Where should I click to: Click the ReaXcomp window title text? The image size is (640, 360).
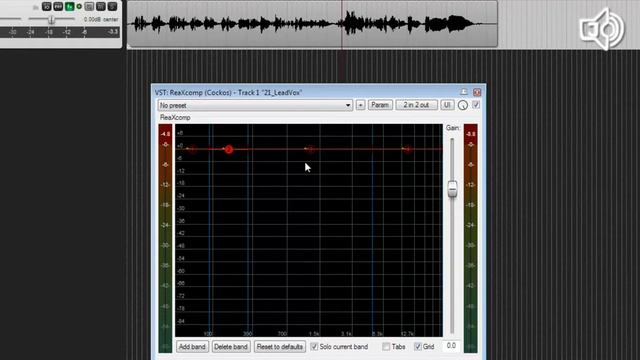[228, 93]
